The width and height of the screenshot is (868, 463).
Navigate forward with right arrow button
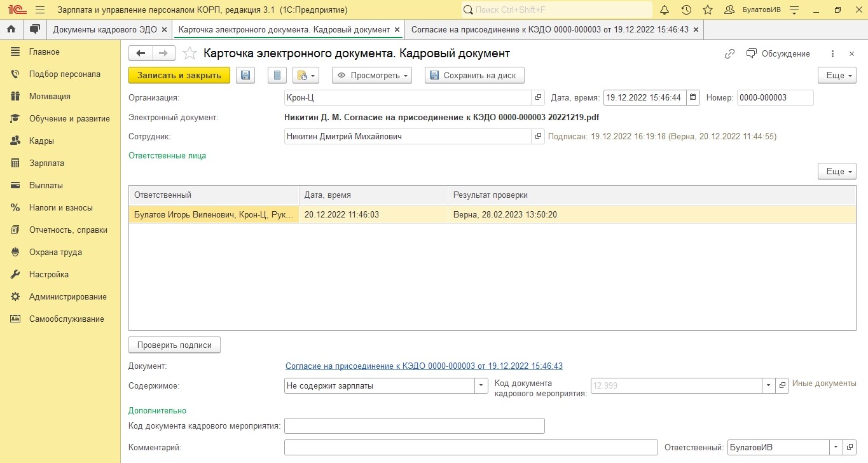click(x=163, y=53)
